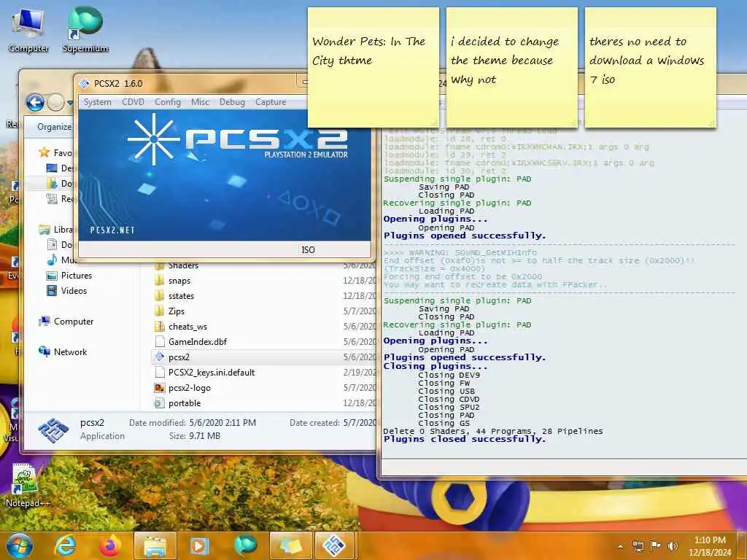Click 'Delete 0 Shaders, 44 Programs' log line

point(492,431)
